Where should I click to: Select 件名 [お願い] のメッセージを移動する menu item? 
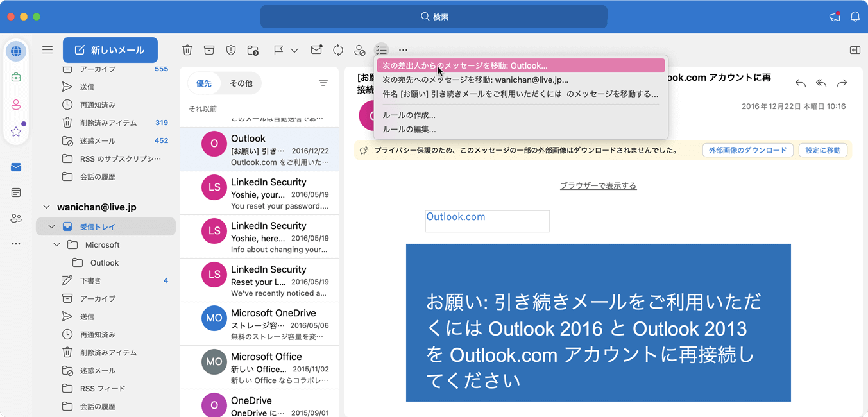pyautogui.click(x=520, y=94)
